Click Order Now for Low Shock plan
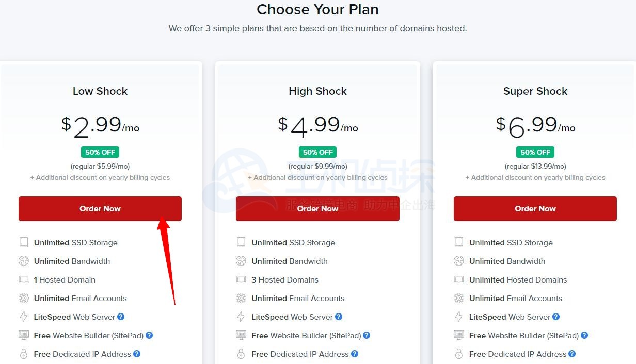Viewport: 636px width, 364px height. 100,209
